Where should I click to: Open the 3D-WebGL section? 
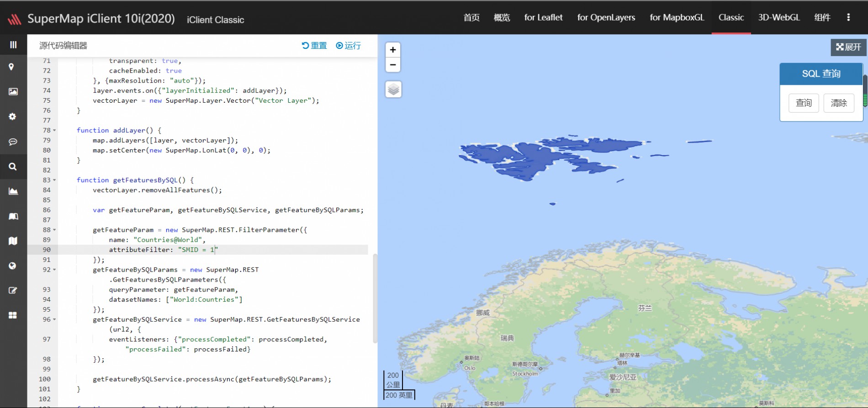779,17
